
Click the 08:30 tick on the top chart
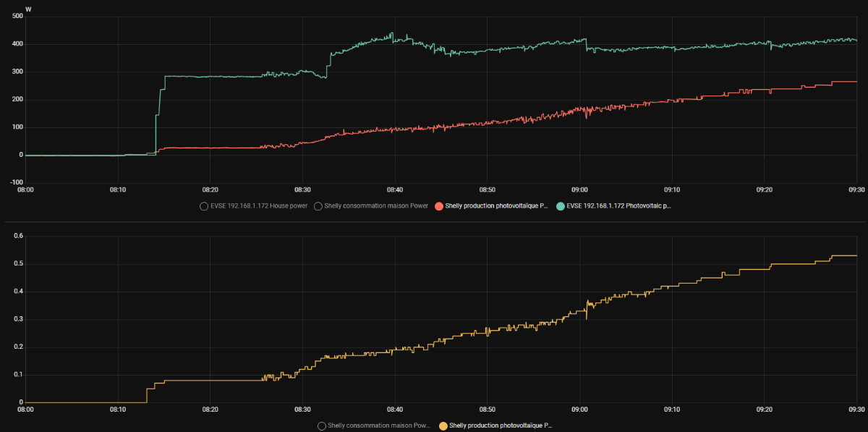(x=302, y=190)
